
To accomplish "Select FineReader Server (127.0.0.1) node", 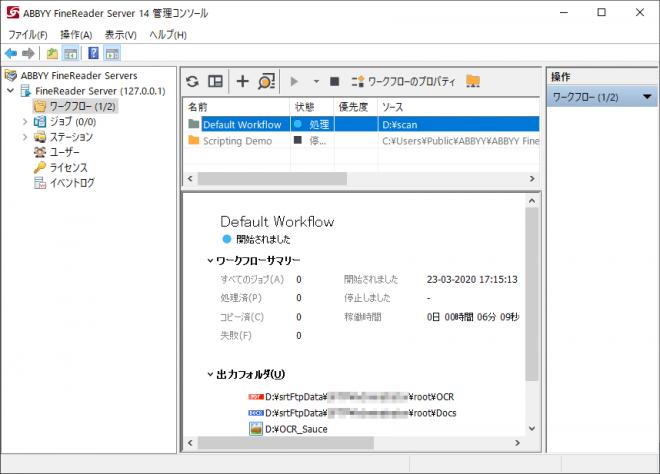I will pos(100,91).
